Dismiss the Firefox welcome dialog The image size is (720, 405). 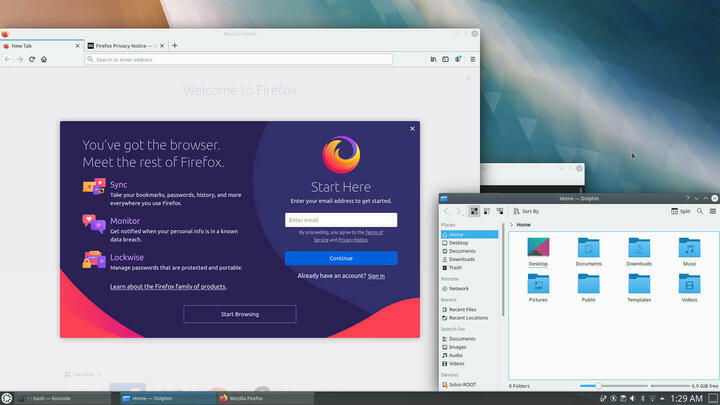coord(412,129)
